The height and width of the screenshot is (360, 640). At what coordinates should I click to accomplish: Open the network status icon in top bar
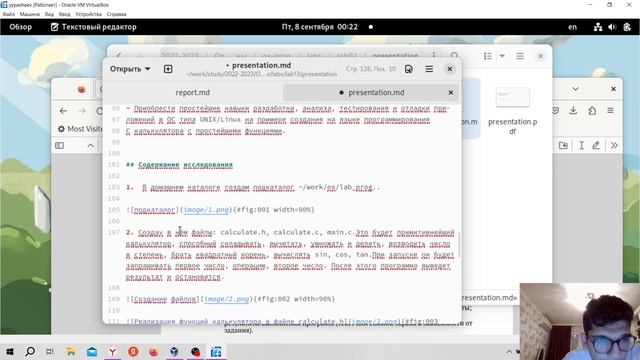tap(598, 27)
